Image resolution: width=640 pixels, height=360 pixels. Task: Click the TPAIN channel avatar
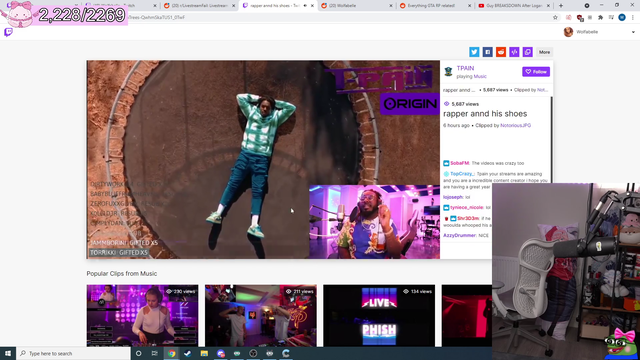[449, 72]
